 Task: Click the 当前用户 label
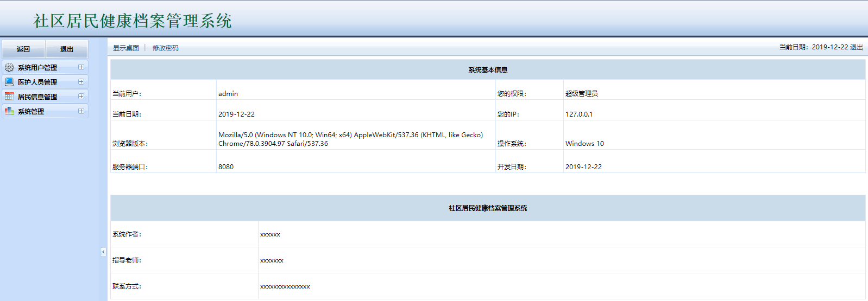127,93
